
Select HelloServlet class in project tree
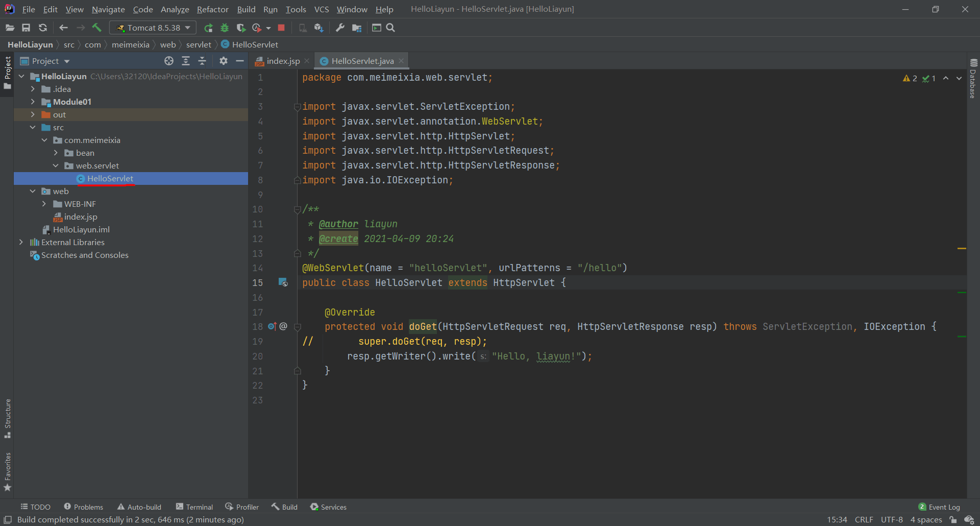tap(131, 178)
